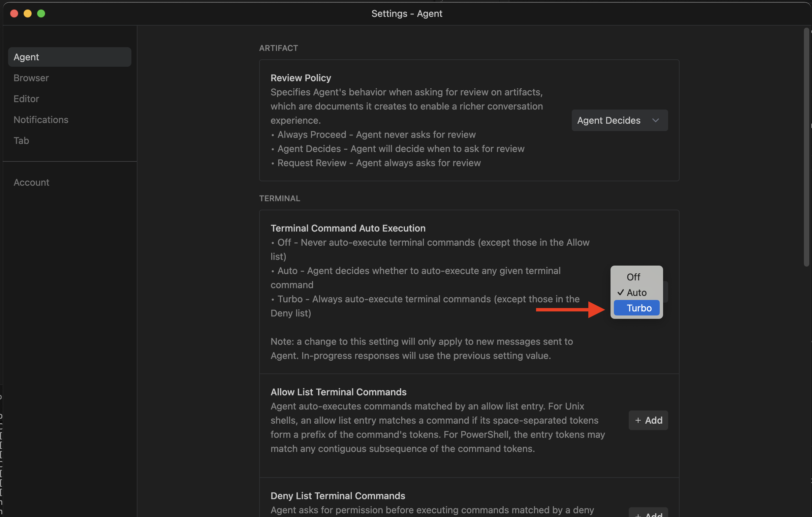Click plus icon in Allow List Add button

[x=638, y=420]
